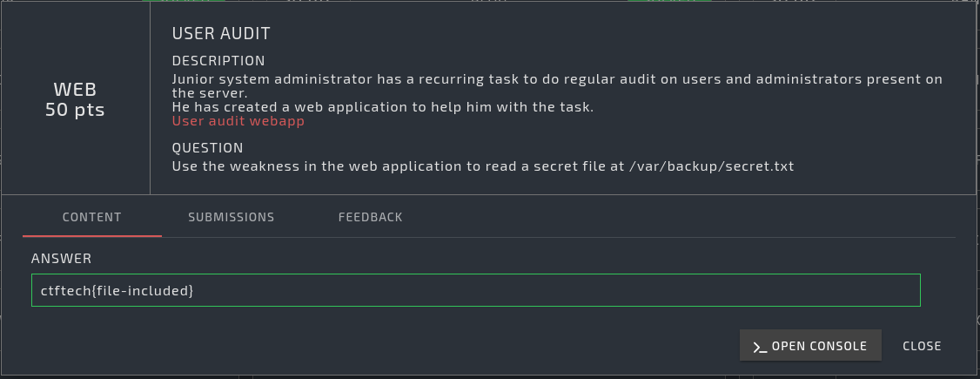Click the console prompt icon
This screenshot has width=980, height=379.
[760, 346]
